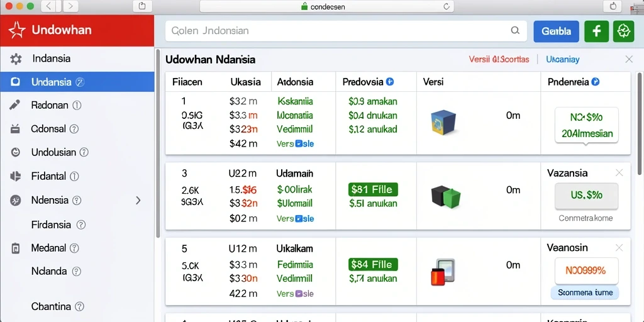Click the help icon next to Radonan
The image size is (644, 322).
click(77, 106)
